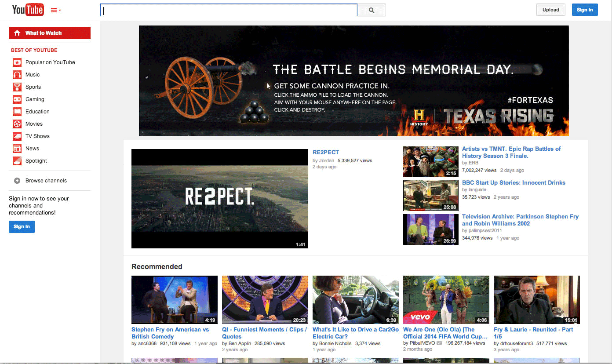The width and height of the screenshot is (612, 364).
Task: Click drhouseforum3 channel name
Action: [x=517, y=344]
